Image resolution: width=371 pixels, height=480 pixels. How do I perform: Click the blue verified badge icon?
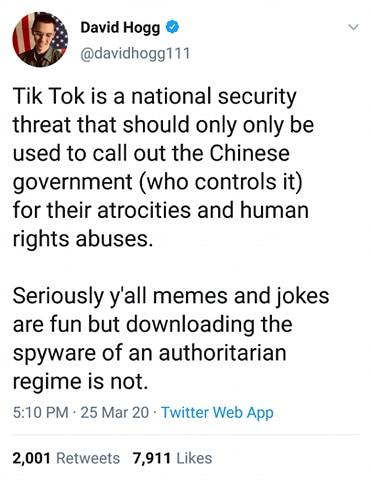pos(172,28)
